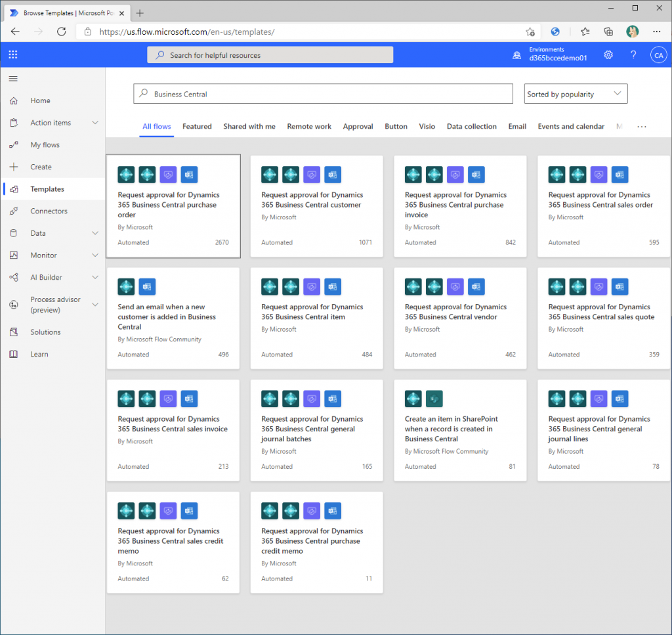The height and width of the screenshot is (635, 672).
Task: Open the browser Collections icon
Action: tap(608, 32)
